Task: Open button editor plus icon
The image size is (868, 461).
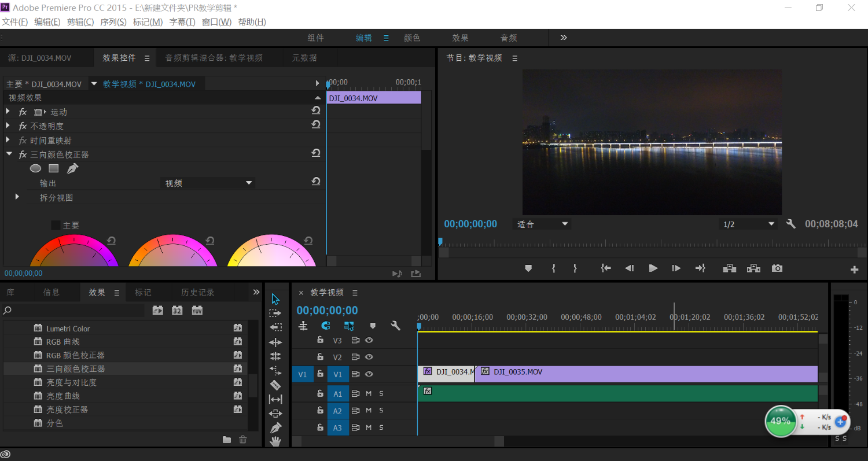Action: (x=854, y=270)
